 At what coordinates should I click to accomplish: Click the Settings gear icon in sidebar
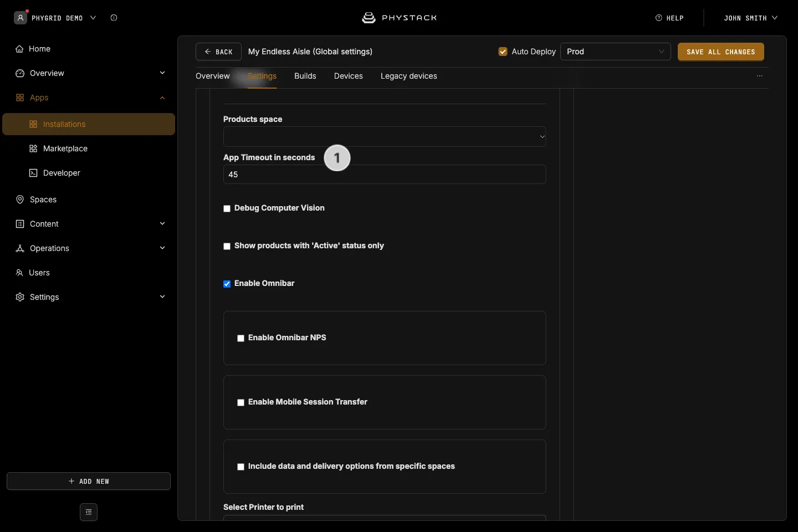coord(20,297)
